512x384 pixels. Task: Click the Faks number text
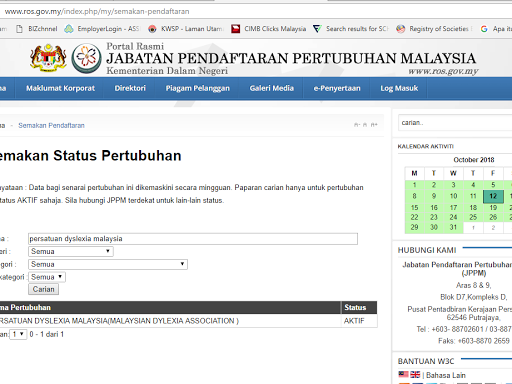click(474, 341)
